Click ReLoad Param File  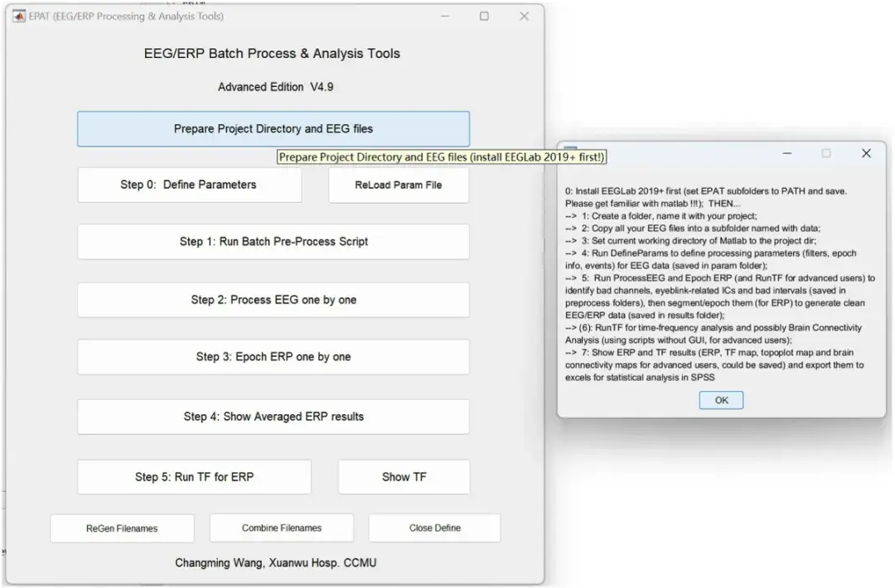(x=399, y=185)
